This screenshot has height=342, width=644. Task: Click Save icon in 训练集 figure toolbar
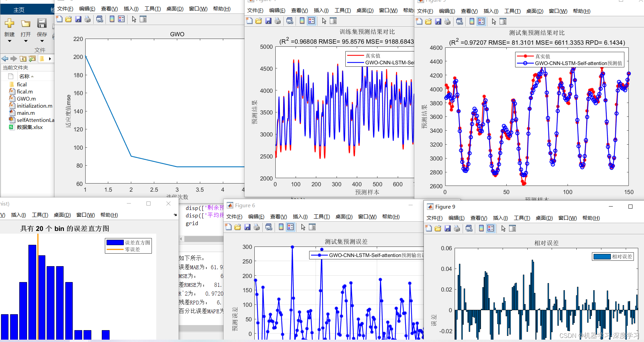(x=268, y=21)
